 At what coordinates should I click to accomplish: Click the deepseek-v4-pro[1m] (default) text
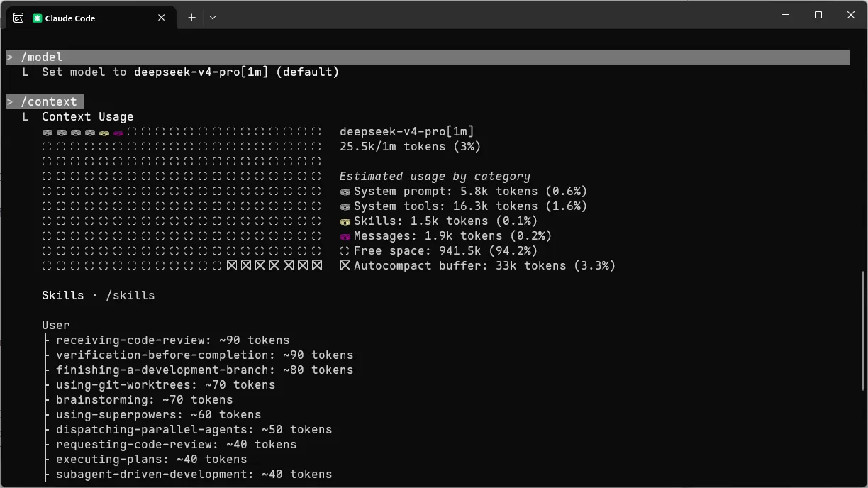point(236,72)
